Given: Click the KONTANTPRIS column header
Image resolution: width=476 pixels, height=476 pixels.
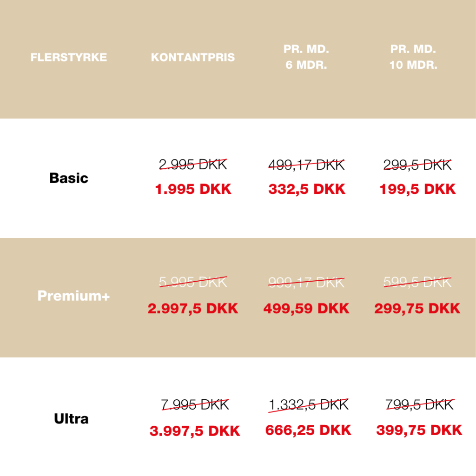Looking at the screenshot, I should coord(193,58).
